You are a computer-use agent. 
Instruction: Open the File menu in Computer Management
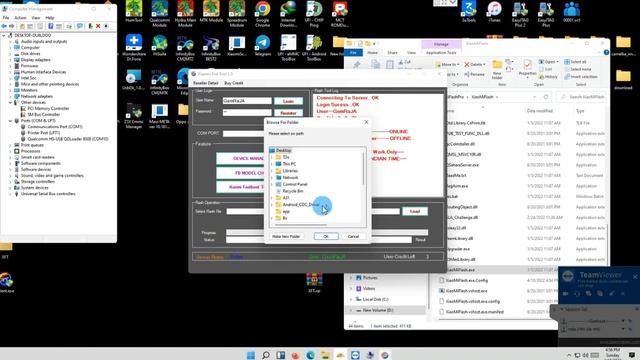6,18
